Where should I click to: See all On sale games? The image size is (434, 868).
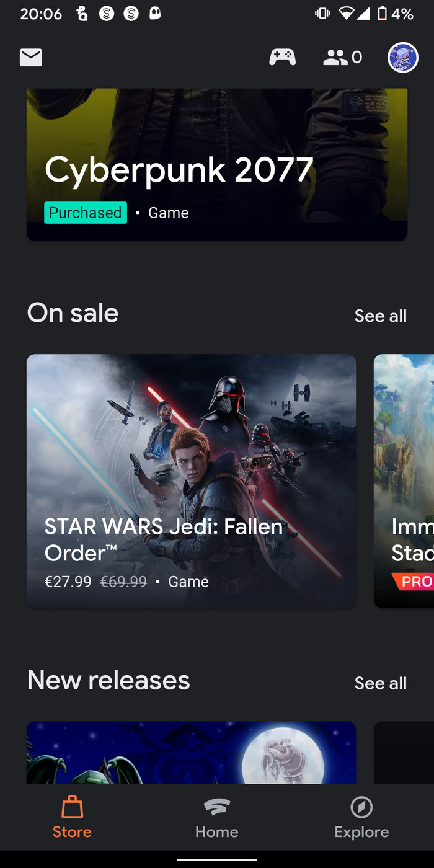380,316
